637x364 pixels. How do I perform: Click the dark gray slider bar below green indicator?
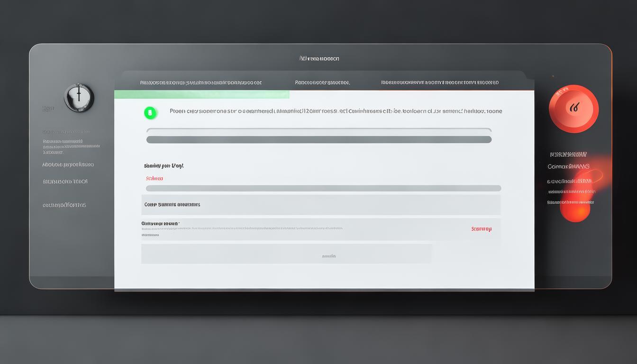[318, 140]
